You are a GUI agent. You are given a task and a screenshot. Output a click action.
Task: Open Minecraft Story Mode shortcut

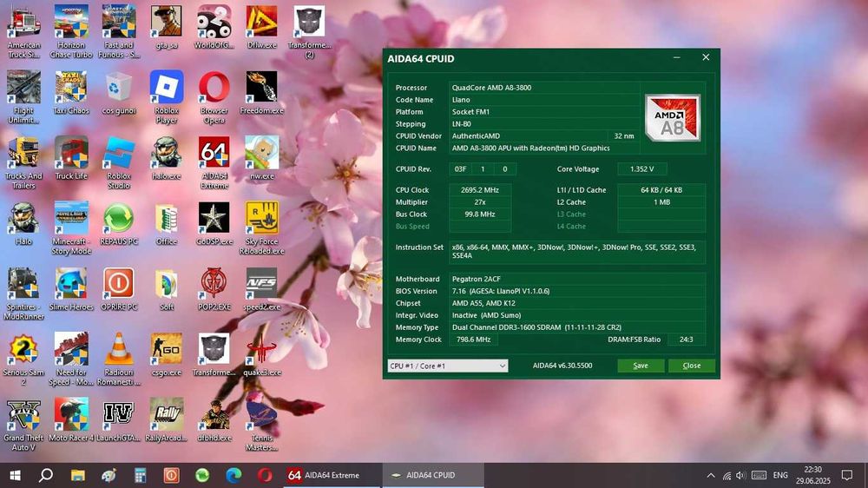click(71, 228)
